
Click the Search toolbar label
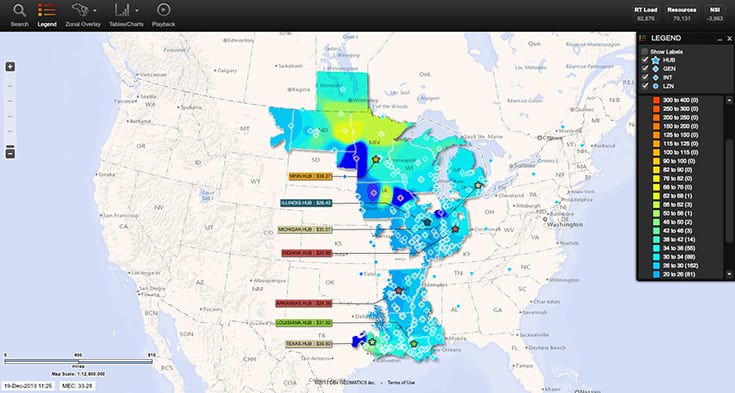point(19,24)
